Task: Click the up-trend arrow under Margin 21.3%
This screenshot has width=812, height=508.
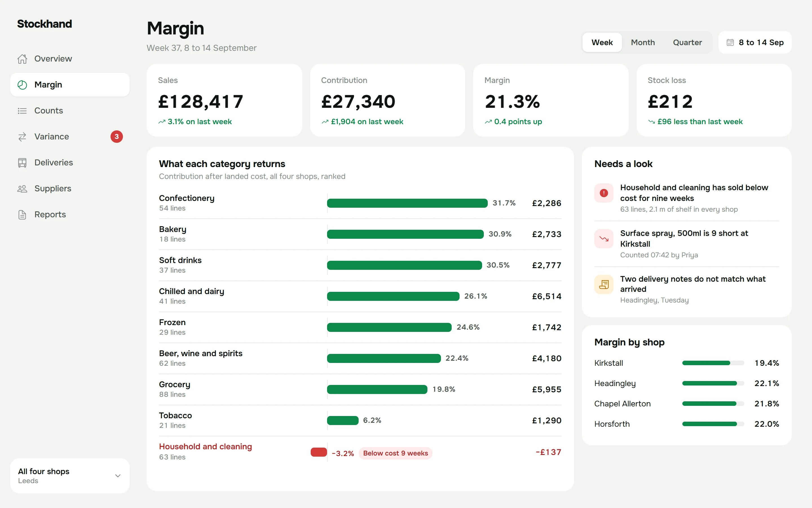Action: pos(488,122)
